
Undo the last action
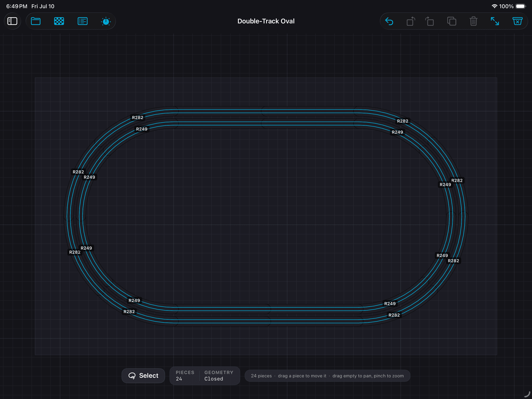(x=389, y=21)
